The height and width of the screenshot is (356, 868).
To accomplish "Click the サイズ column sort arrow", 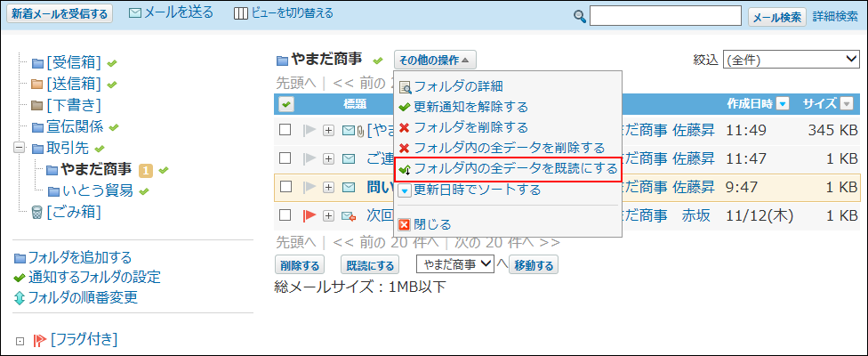I will 847,103.
